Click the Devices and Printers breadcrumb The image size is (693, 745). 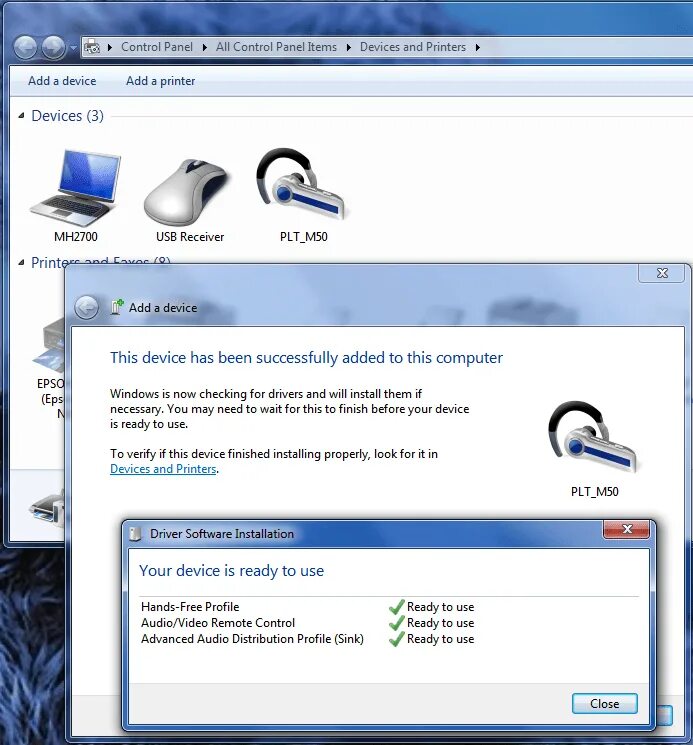pyautogui.click(x=413, y=47)
